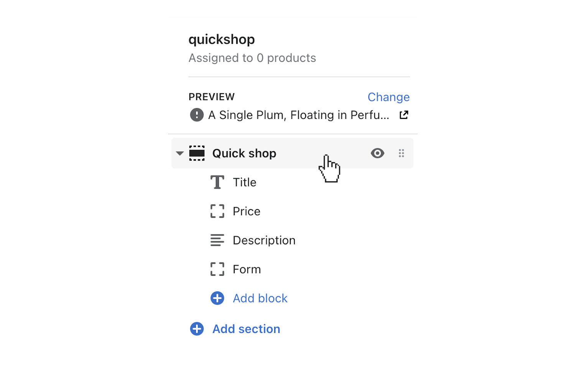Open preview product in new window icon
This screenshot has width=582, height=392.
click(404, 115)
